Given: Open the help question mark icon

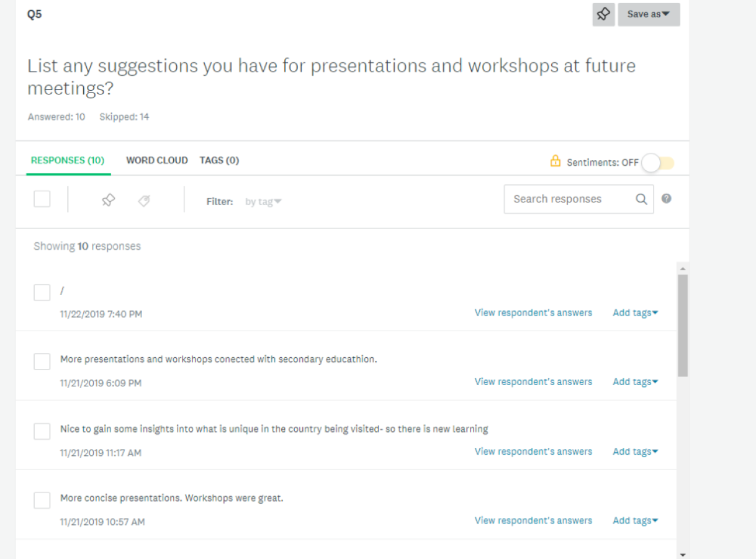Looking at the screenshot, I should click(x=667, y=199).
